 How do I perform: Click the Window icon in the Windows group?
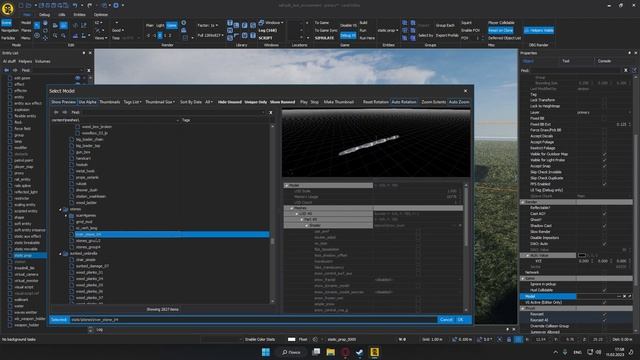tap(261, 22)
